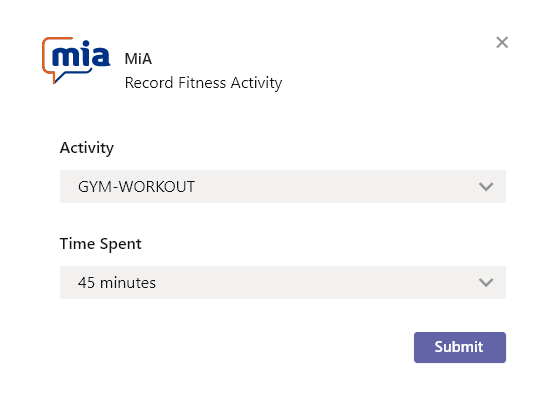Select the 45 minutes value text
The height and width of the screenshot is (398, 557).
pyautogui.click(x=117, y=283)
